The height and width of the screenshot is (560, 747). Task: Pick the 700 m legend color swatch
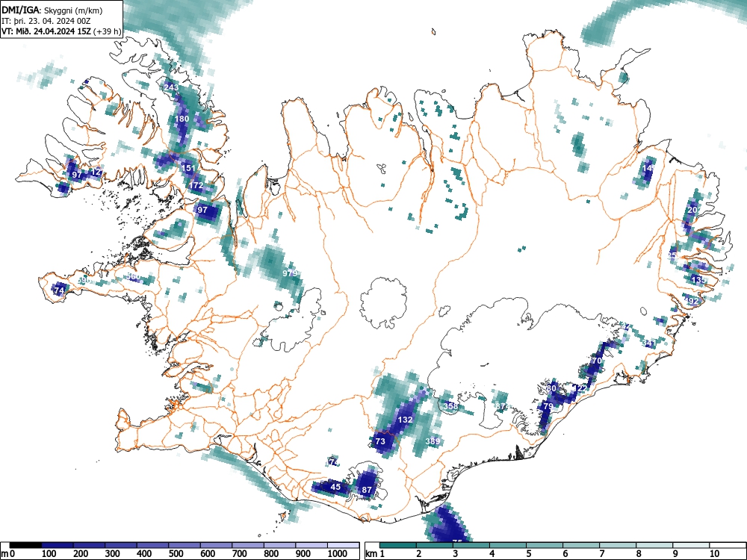click(x=248, y=545)
